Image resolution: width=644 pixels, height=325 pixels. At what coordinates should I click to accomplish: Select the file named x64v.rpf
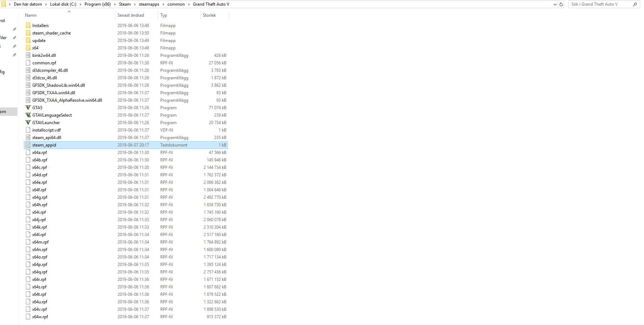coord(39,309)
